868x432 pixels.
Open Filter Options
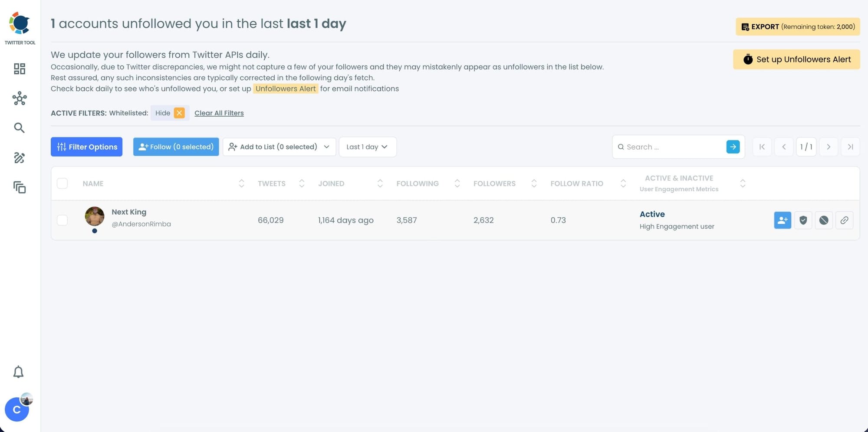coord(86,147)
